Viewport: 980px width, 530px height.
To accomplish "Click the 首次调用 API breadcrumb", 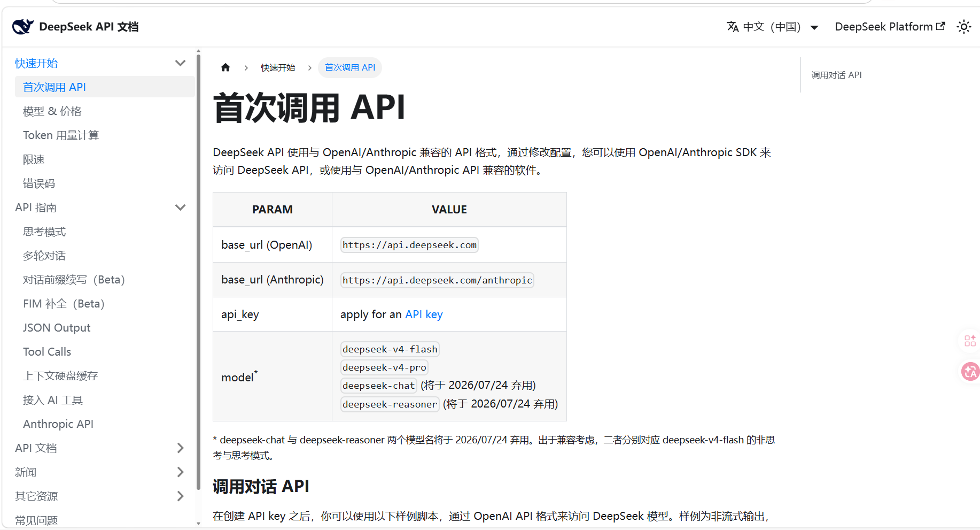I will click(350, 67).
